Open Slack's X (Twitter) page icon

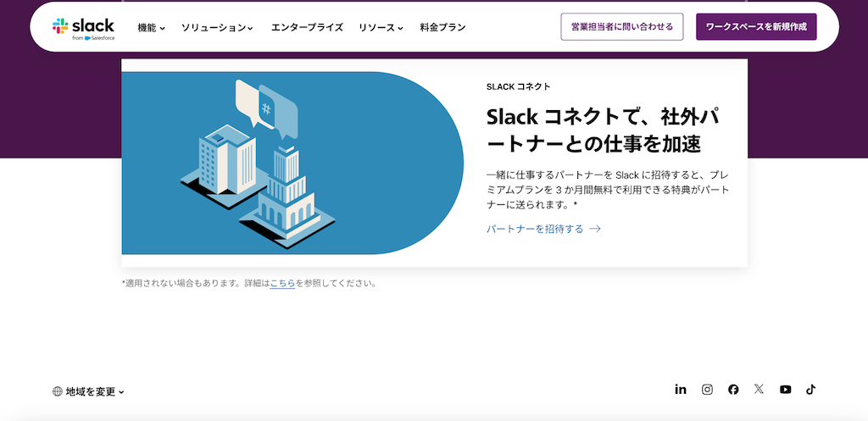759,390
